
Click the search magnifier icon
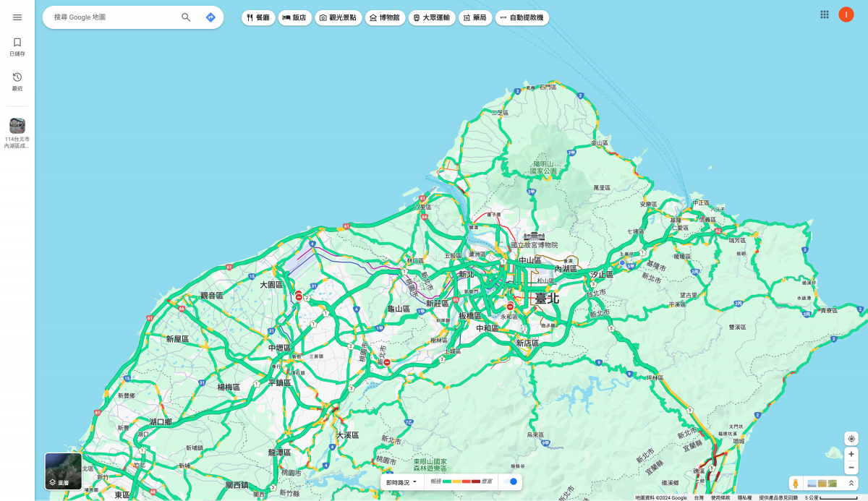coord(186,17)
